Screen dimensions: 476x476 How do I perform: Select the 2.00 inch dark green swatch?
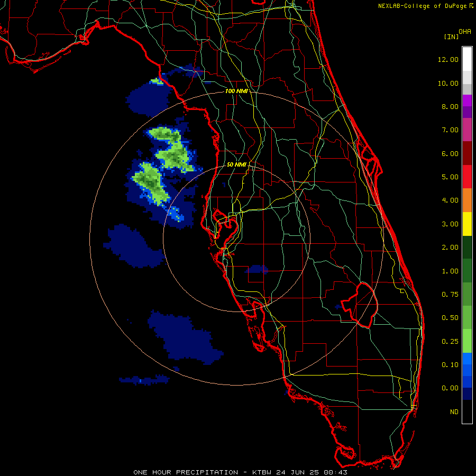pyautogui.click(x=467, y=247)
